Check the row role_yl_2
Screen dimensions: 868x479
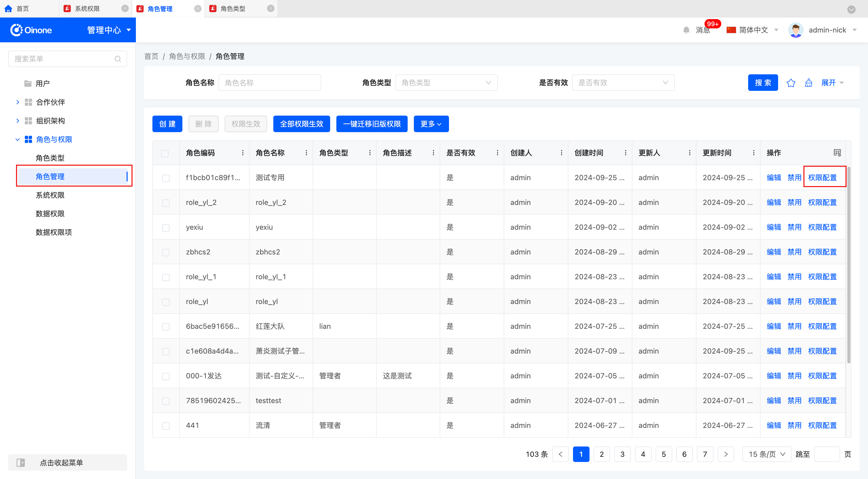click(x=166, y=203)
